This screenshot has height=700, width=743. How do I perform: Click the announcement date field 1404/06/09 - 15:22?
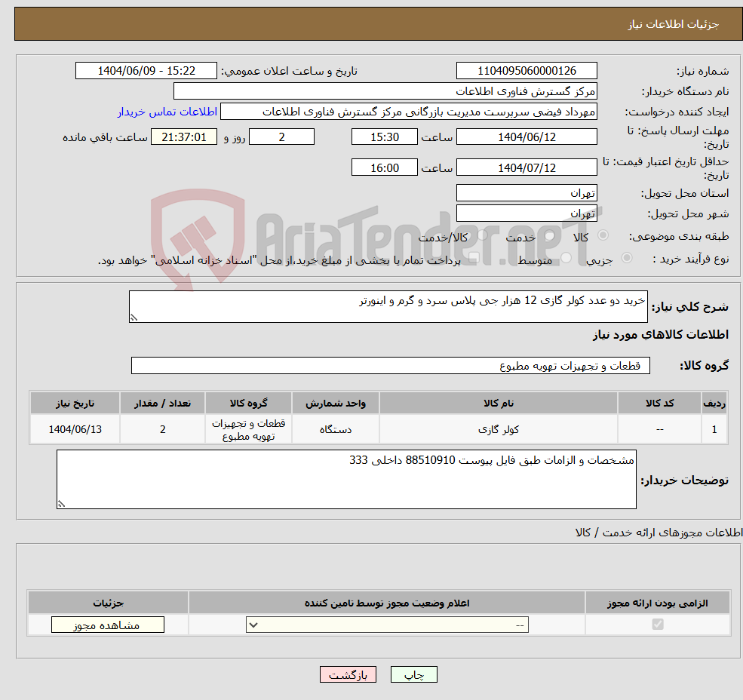tap(146, 71)
